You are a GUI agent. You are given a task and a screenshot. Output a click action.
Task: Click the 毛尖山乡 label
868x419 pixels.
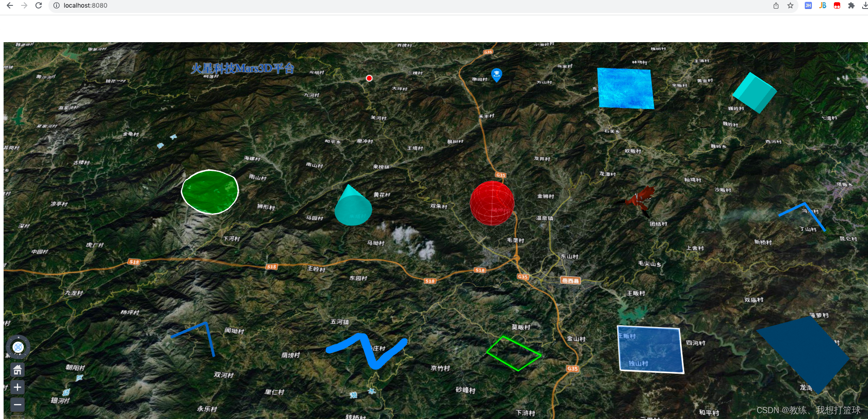coord(650,264)
